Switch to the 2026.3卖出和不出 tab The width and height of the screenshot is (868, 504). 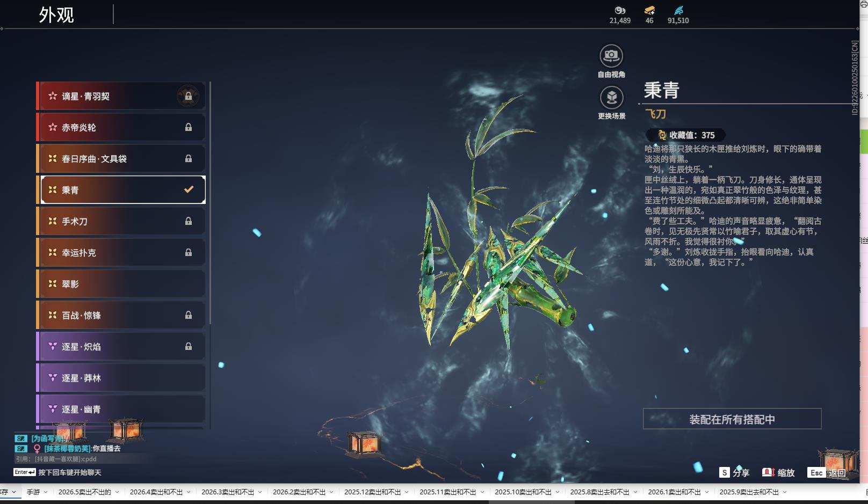pos(228,492)
